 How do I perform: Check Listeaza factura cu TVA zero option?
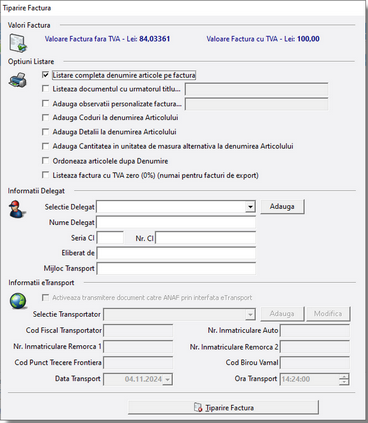tap(45, 175)
